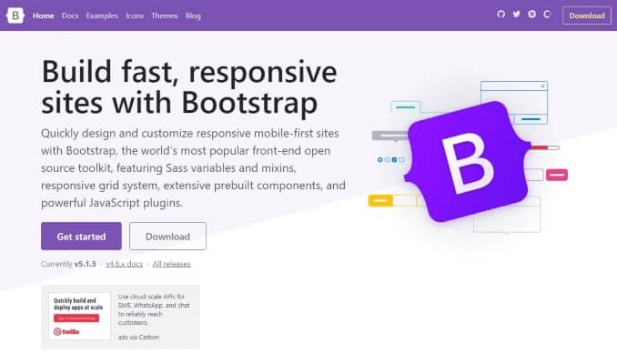Click the Twilio ad thumbnail image
The width and height of the screenshot is (617, 364).
(78, 317)
